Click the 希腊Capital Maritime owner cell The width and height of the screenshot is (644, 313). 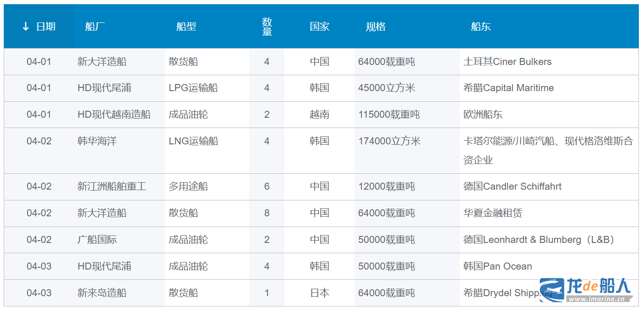click(508, 88)
